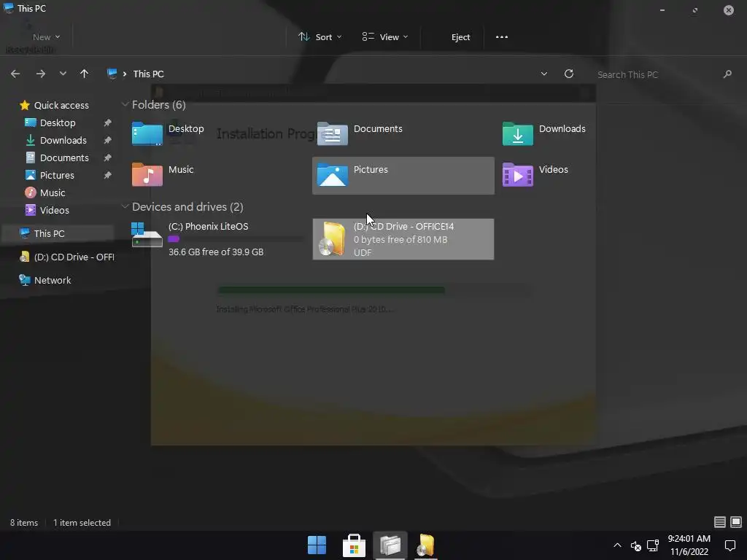The width and height of the screenshot is (747, 560).
Task: Open Microsoft Store from the taskbar
Action: pos(354,545)
